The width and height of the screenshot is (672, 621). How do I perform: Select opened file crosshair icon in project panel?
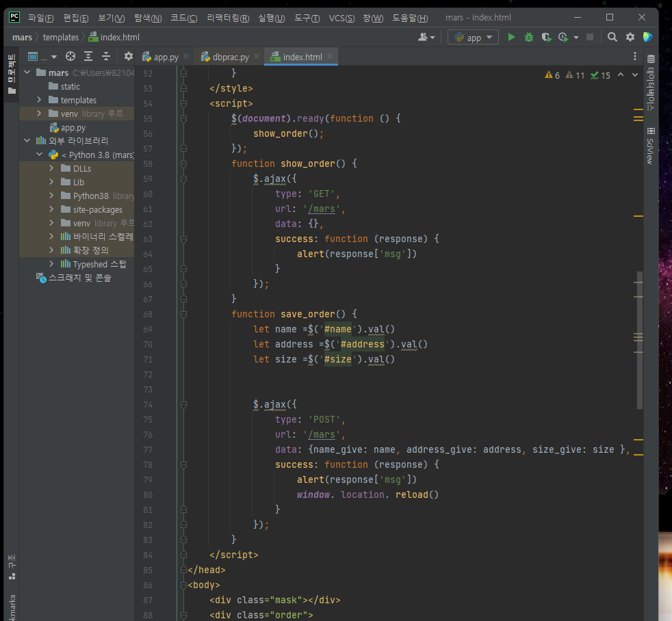pos(70,57)
